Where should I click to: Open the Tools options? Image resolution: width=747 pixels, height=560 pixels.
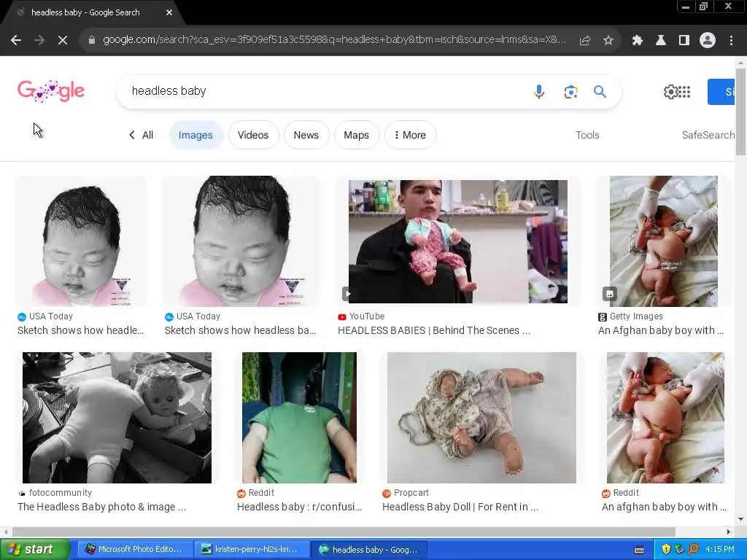[587, 135]
